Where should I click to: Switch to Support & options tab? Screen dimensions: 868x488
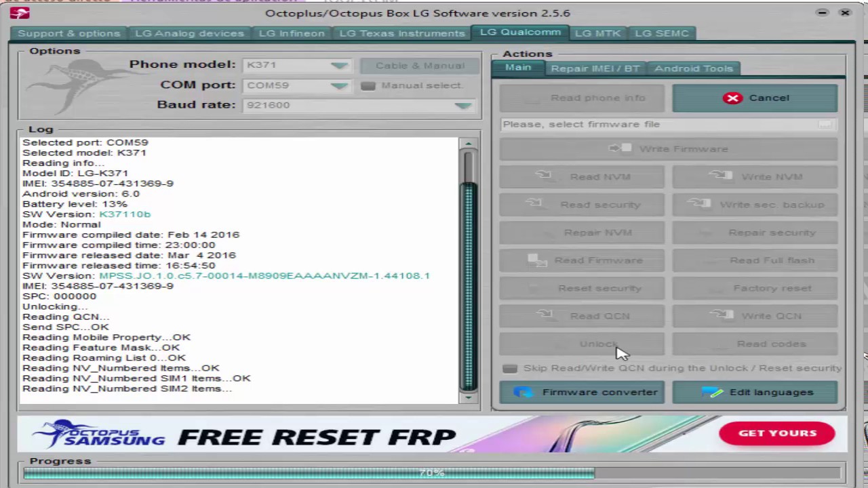click(68, 33)
